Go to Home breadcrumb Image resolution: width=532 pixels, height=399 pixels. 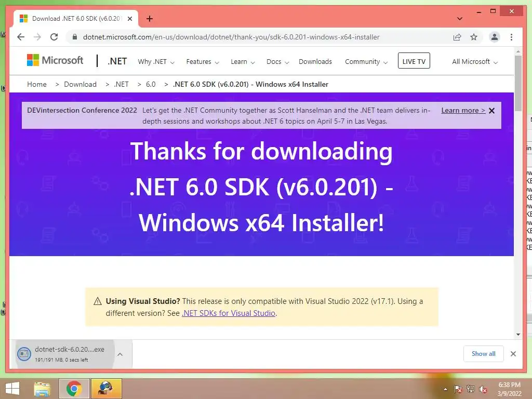[37, 84]
